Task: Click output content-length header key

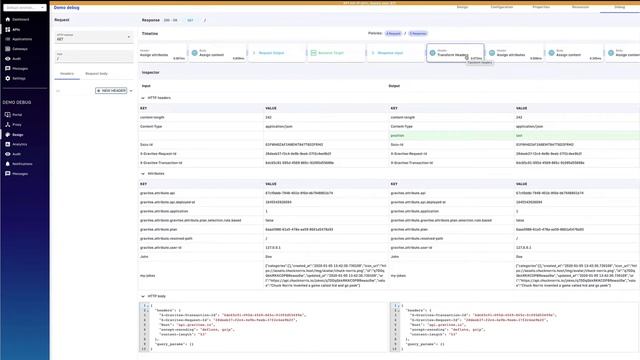Action: click(x=402, y=118)
